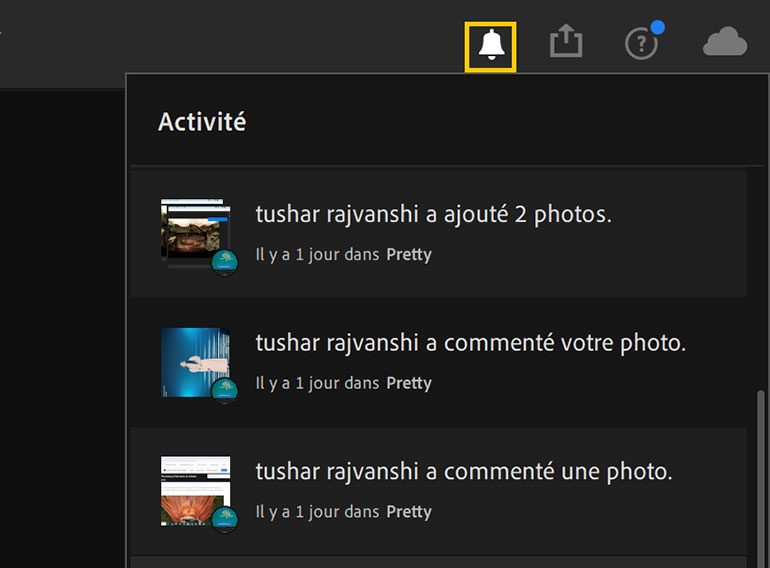Click the bell notifications icon

[490, 45]
